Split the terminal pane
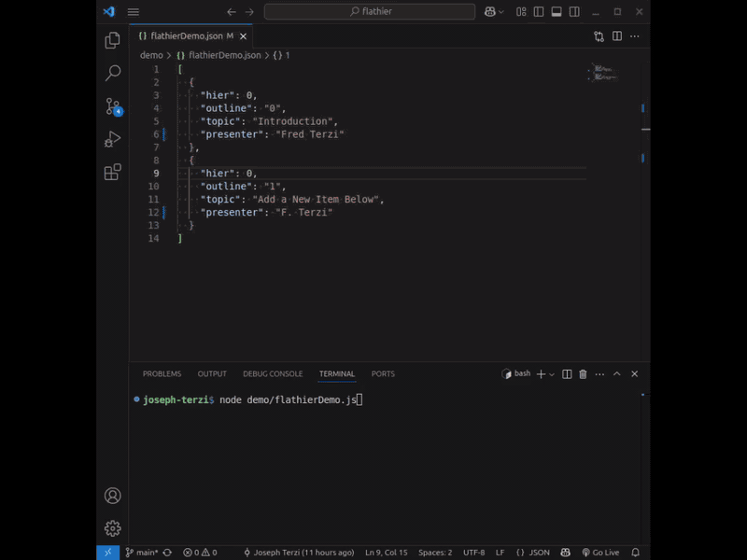 coord(567,374)
